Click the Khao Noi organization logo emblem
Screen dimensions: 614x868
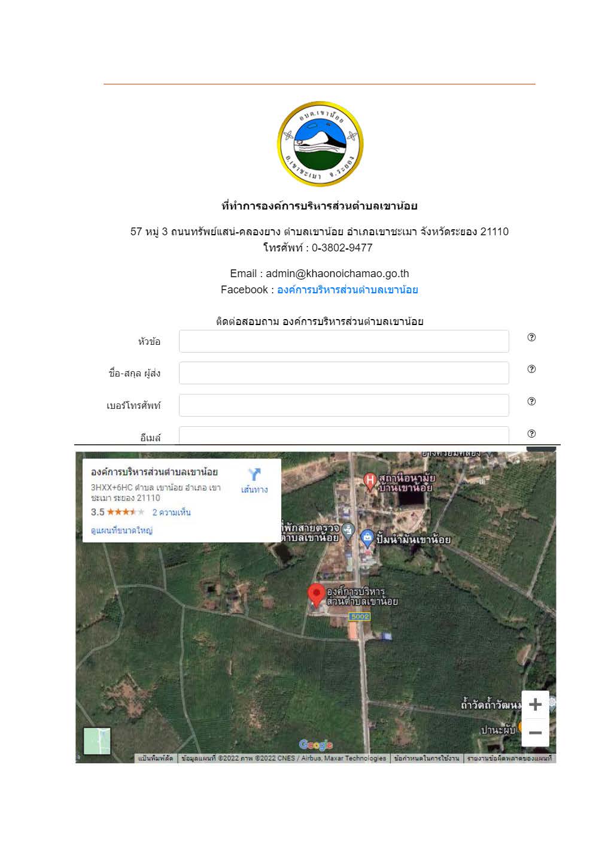pos(320,144)
